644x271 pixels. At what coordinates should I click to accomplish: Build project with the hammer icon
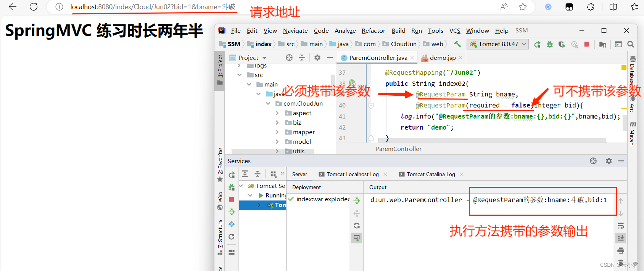[457, 44]
